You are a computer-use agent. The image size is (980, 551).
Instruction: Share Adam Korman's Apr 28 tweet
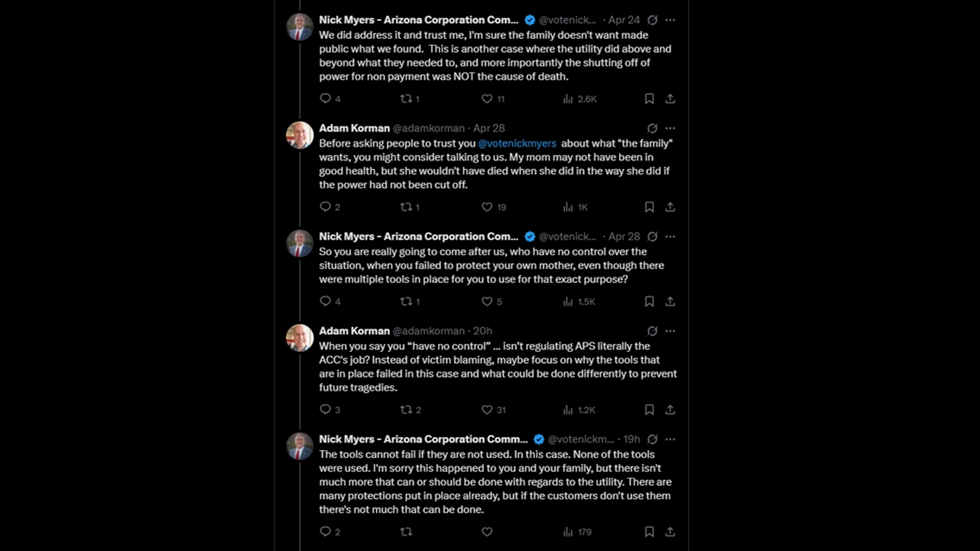670,207
